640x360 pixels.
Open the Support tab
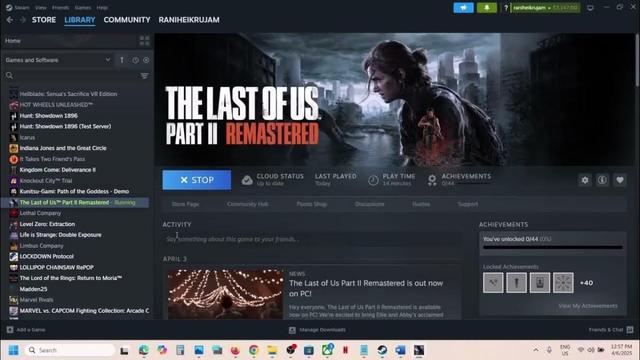pos(467,204)
